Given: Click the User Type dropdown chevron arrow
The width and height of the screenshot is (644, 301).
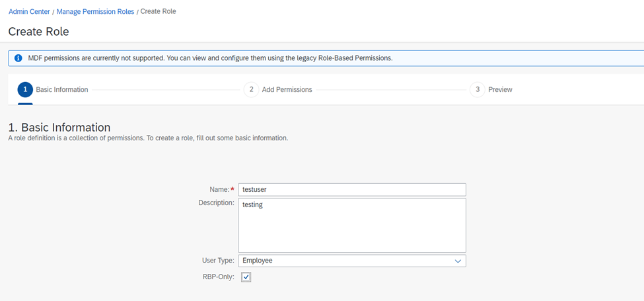Looking at the screenshot, I should [458, 261].
